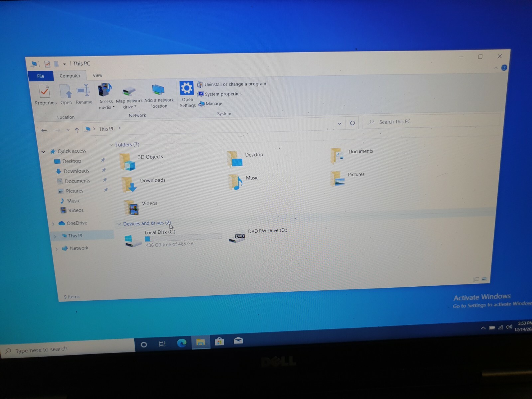Go back with the Back arrow
This screenshot has height=399, width=532.
point(44,130)
